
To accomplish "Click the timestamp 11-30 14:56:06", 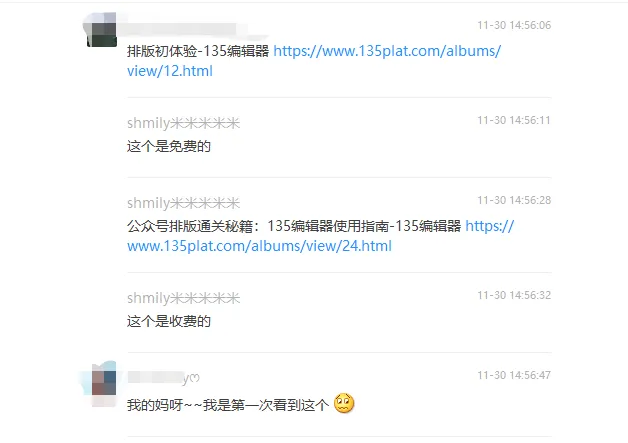I will point(514,25).
